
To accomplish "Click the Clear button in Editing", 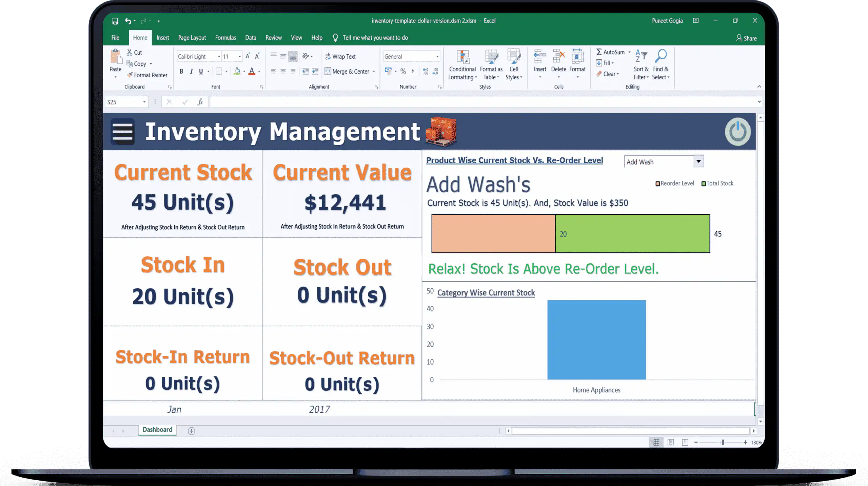I will (x=608, y=74).
